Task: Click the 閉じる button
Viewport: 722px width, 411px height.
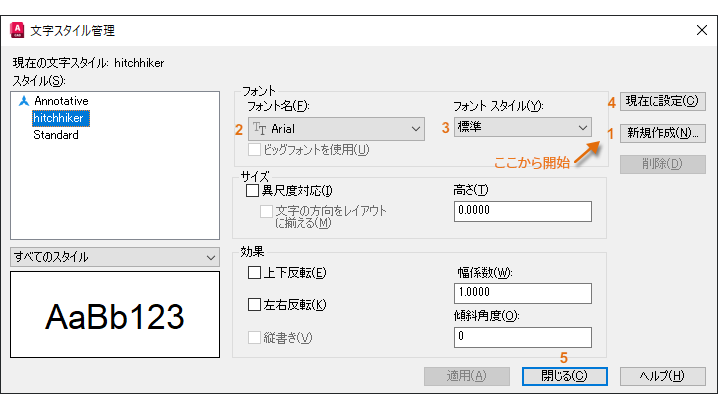Action: 565,376
